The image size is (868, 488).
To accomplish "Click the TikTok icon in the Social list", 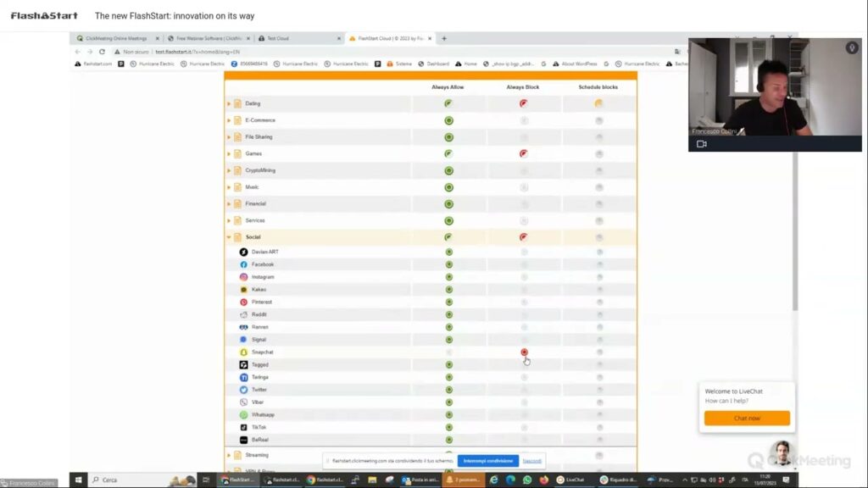I will [x=243, y=427].
